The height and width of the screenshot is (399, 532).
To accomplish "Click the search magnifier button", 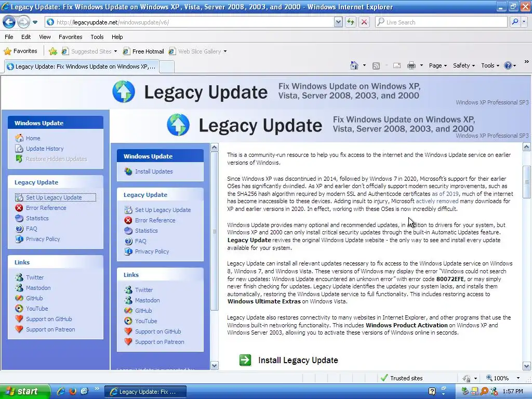I will (515, 22).
